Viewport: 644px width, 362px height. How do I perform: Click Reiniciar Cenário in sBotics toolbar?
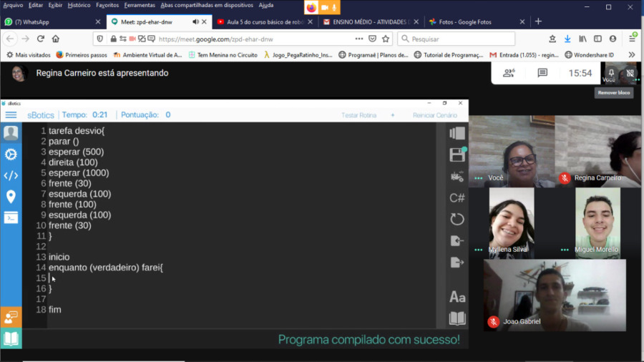[x=434, y=115]
